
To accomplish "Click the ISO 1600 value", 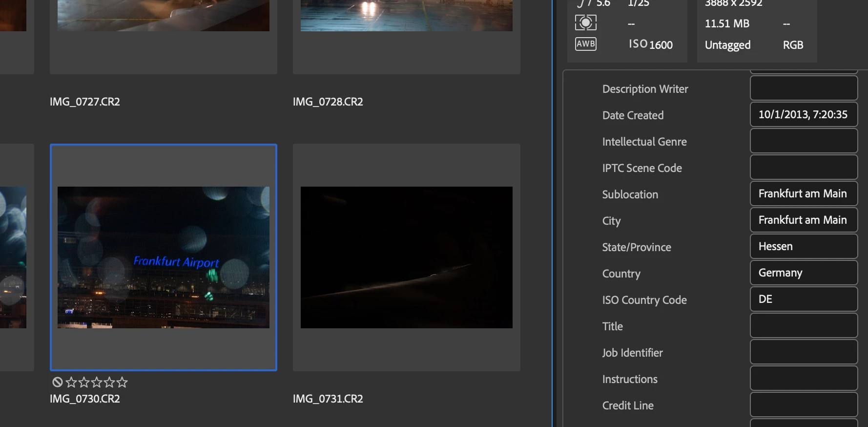I will [x=651, y=44].
